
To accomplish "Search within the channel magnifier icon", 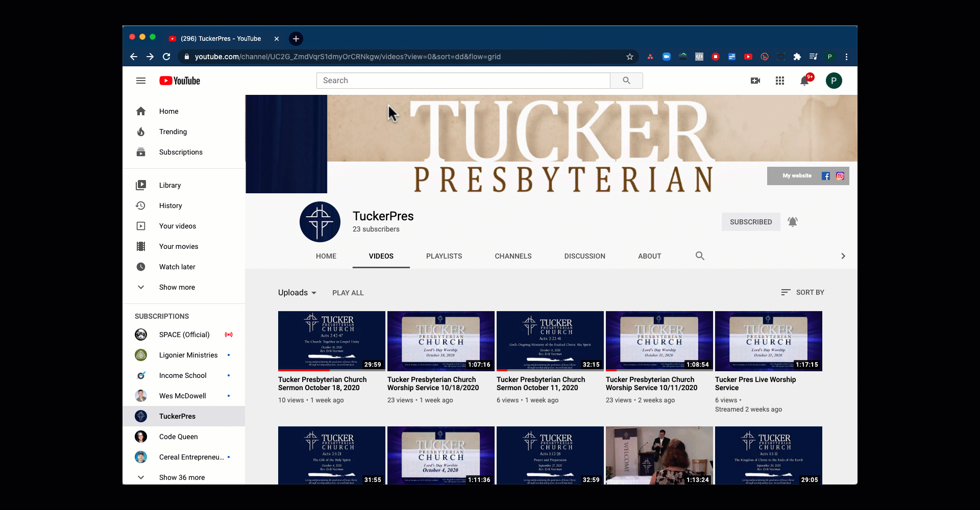I will tap(700, 256).
